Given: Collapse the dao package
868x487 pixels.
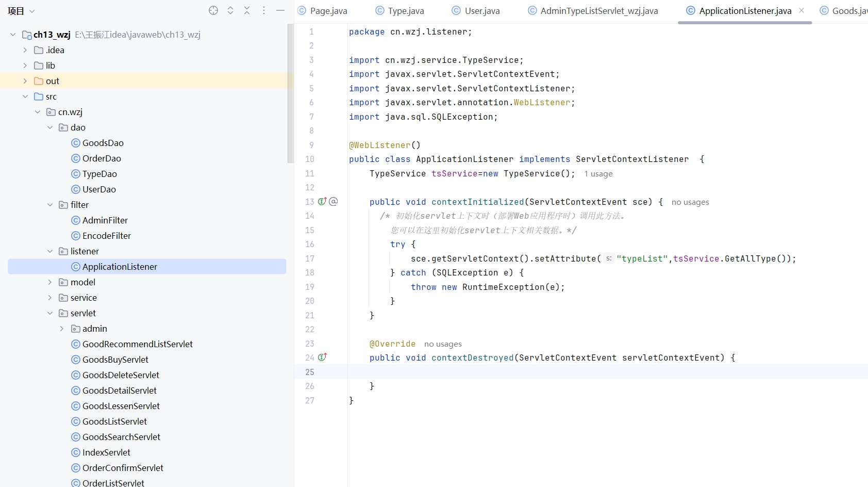Looking at the screenshot, I should pos(50,127).
